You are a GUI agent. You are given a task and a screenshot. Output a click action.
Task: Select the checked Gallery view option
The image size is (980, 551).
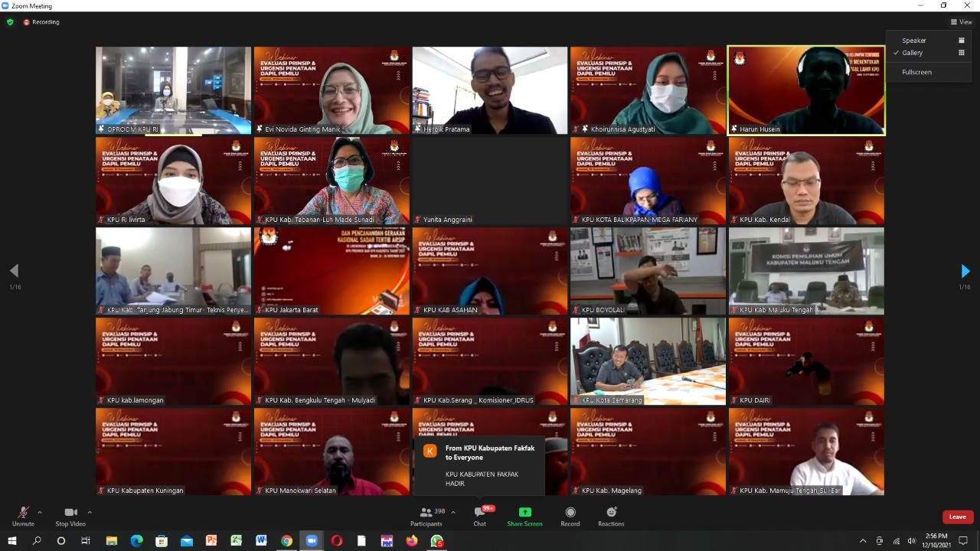click(x=913, y=53)
